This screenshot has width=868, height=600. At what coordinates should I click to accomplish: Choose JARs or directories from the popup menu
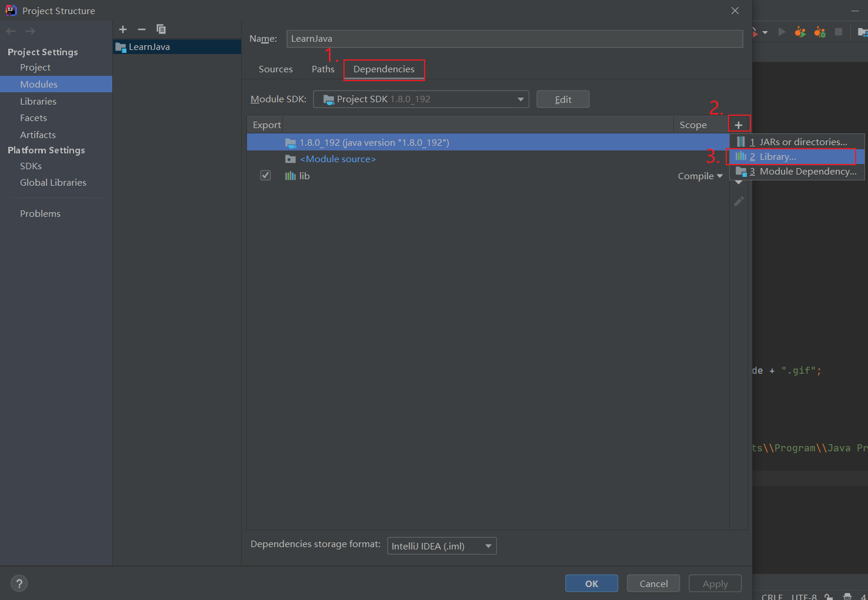coord(796,142)
